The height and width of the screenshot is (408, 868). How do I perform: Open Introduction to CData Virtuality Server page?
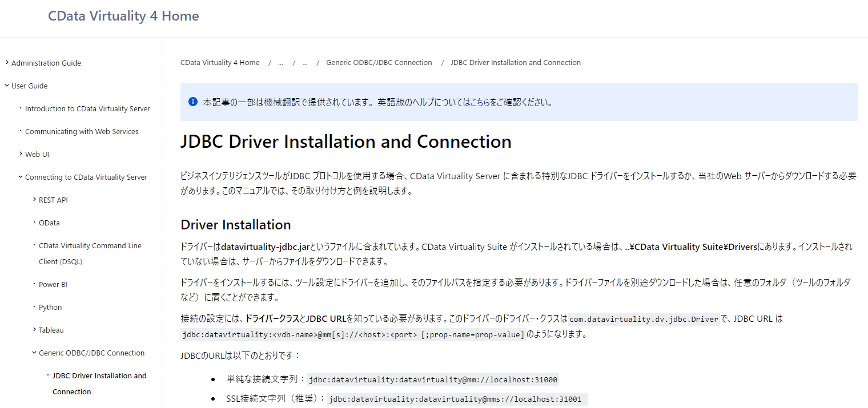click(88, 108)
